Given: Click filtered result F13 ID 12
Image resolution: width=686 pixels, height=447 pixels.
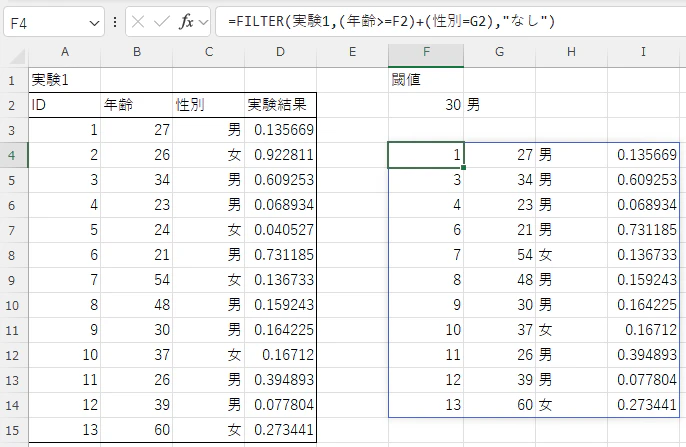Looking at the screenshot, I should pos(426,380).
